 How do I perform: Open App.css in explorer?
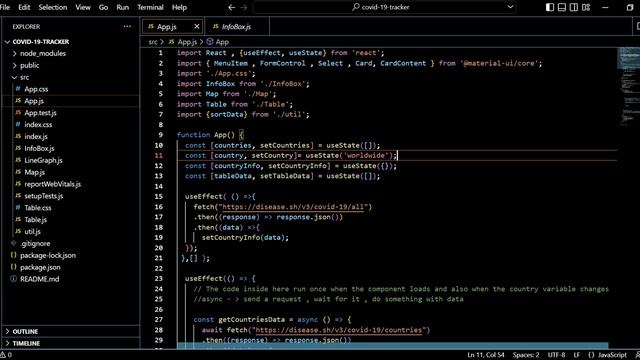tap(36, 89)
